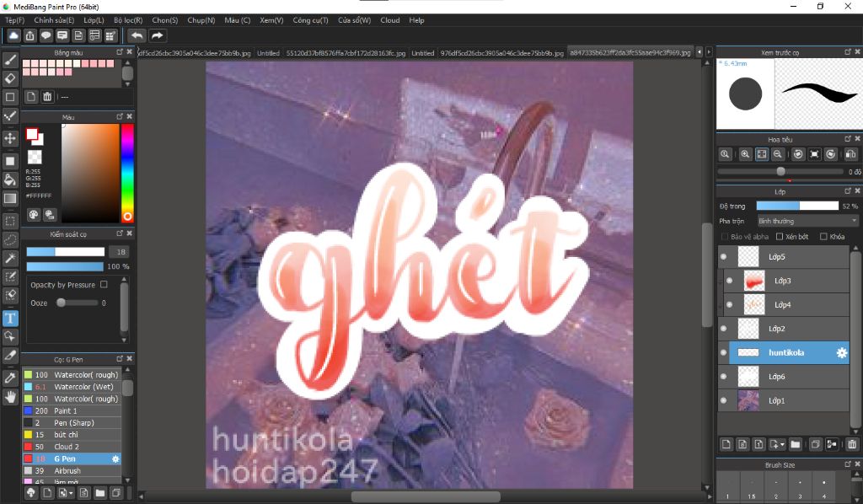Select the Watercolor (Wet) brush
This screenshot has width=863, height=504.
(72, 387)
